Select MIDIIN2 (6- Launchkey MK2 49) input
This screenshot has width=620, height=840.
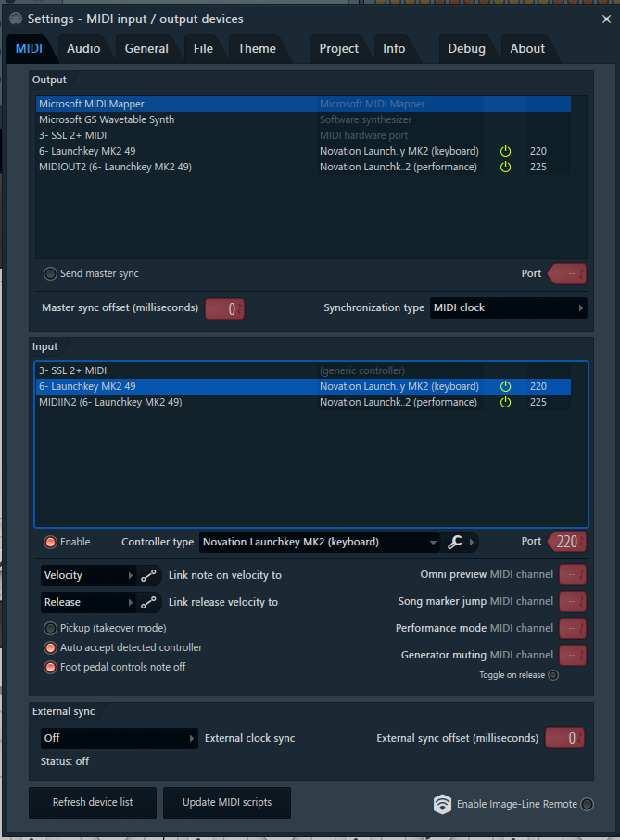pyautogui.click(x=303, y=402)
